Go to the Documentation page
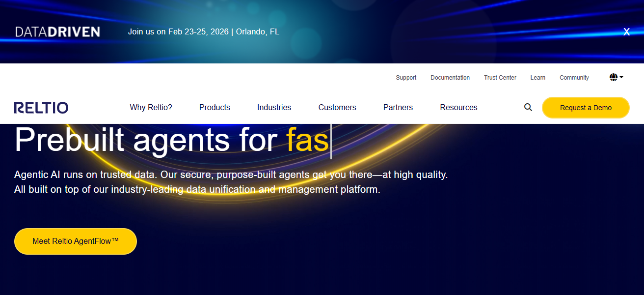The height and width of the screenshot is (295, 644). click(450, 78)
